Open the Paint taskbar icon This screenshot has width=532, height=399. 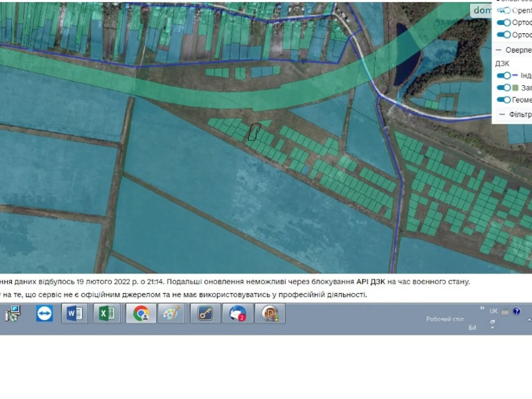pyautogui.click(x=171, y=313)
